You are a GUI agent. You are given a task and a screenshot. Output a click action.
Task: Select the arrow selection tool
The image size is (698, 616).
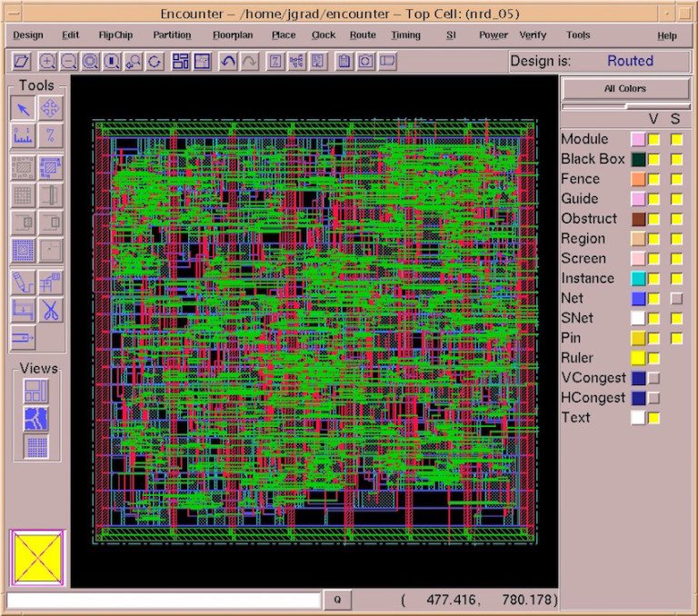click(x=24, y=109)
